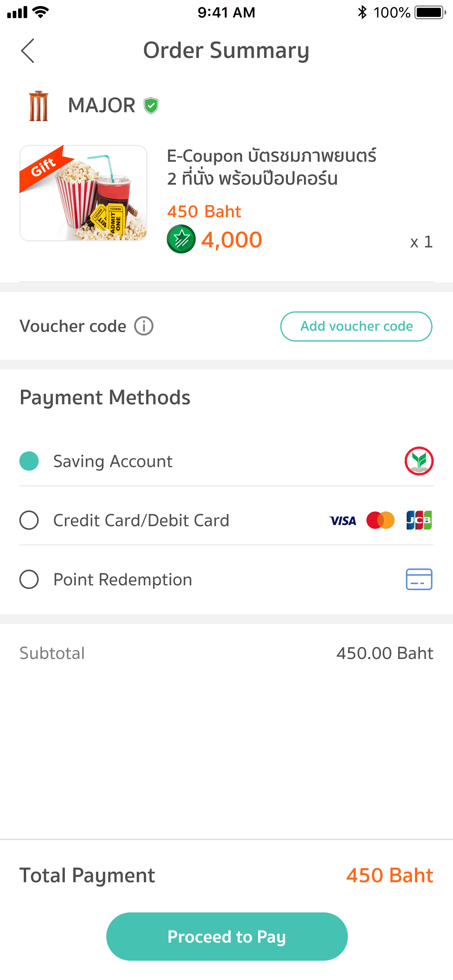
Task: Tap the 4,000 points price
Action: tap(232, 240)
